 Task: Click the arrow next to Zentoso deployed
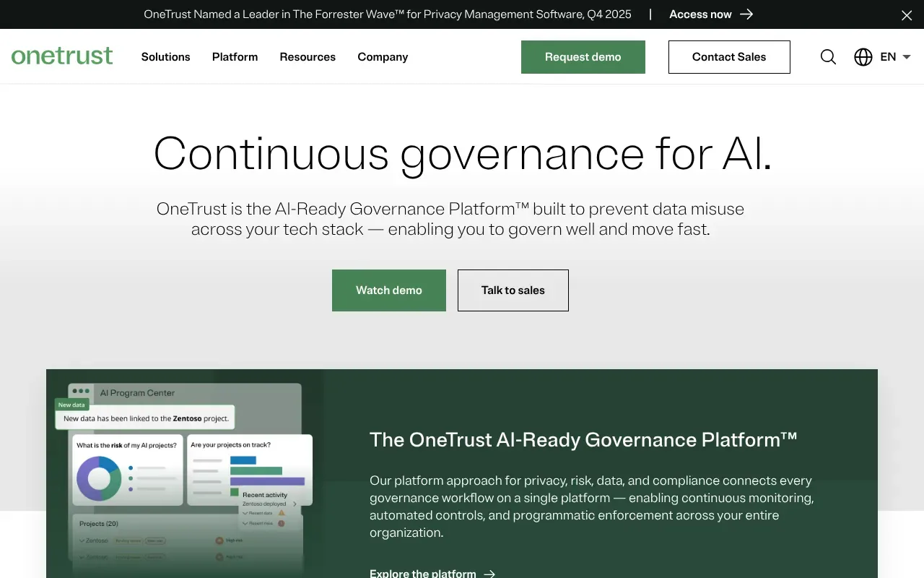tap(295, 504)
